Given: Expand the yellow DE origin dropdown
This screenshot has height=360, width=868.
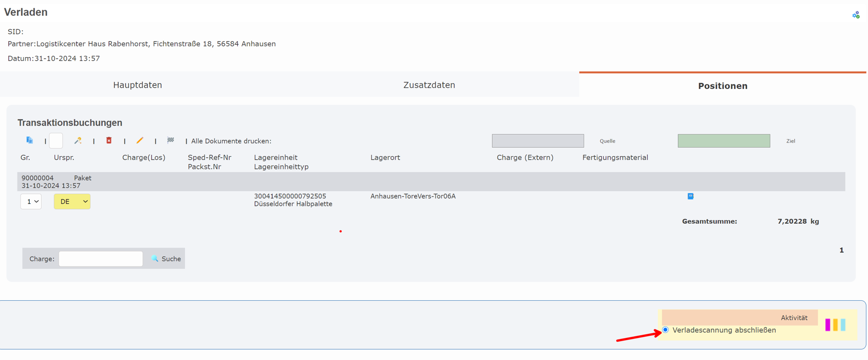Looking at the screenshot, I should [x=72, y=202].
